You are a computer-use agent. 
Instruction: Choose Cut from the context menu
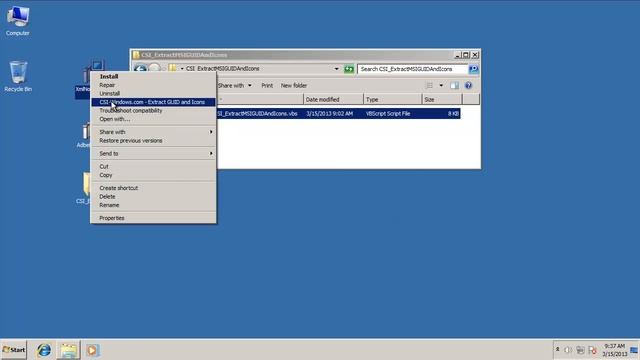[153, 167]
